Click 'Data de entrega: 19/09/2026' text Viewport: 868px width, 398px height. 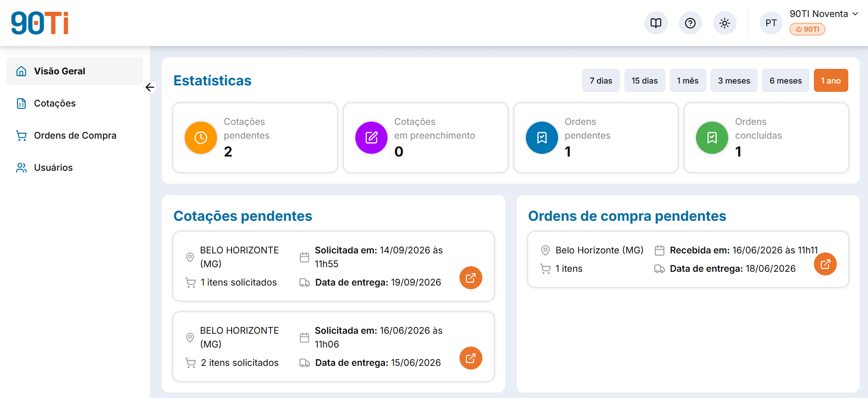click(x=378, y=282)
